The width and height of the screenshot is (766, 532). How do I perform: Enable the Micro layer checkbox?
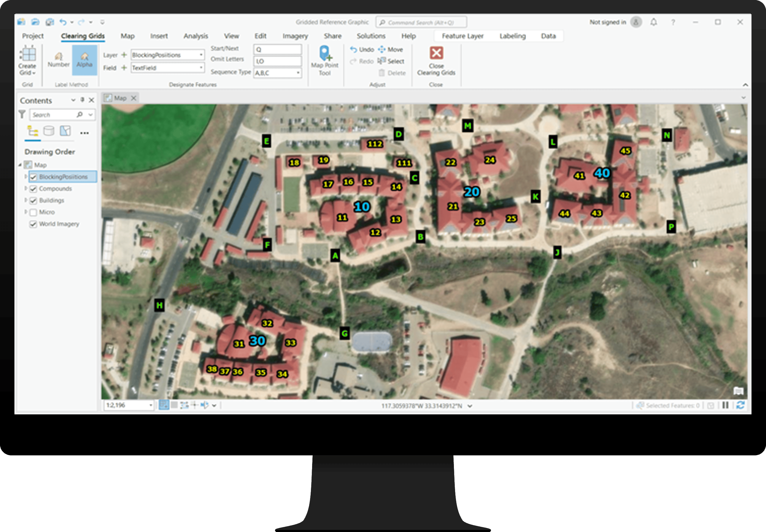(33, 212)
